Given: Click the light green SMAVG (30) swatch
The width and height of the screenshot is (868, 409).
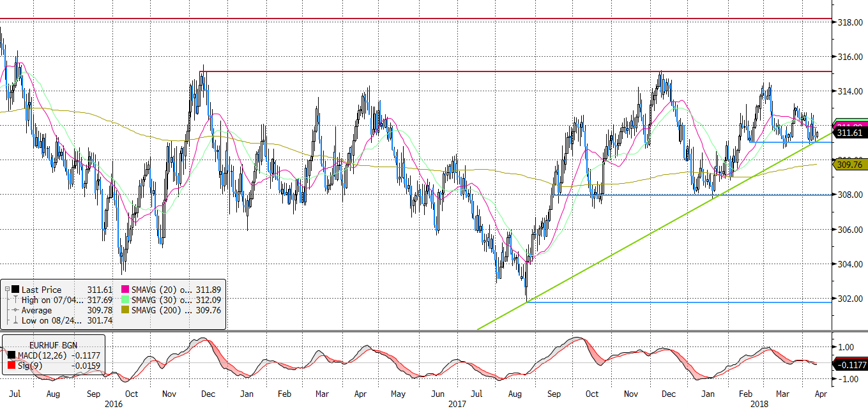Looking at the screenshot, I should point(125,299).
